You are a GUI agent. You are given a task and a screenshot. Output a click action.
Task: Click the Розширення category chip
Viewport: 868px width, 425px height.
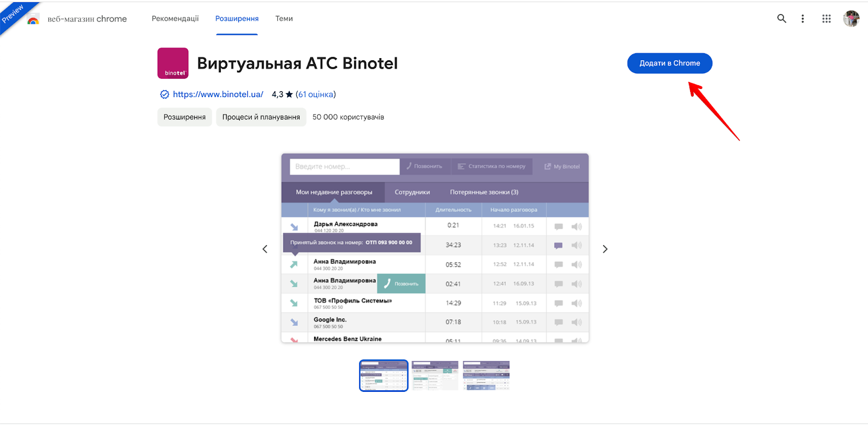[x=184, y=117]
